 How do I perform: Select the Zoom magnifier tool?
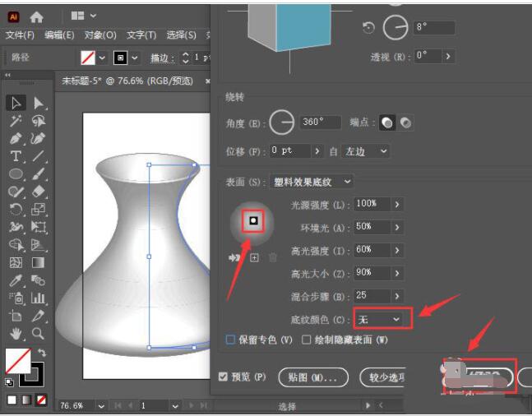point(39,334)
